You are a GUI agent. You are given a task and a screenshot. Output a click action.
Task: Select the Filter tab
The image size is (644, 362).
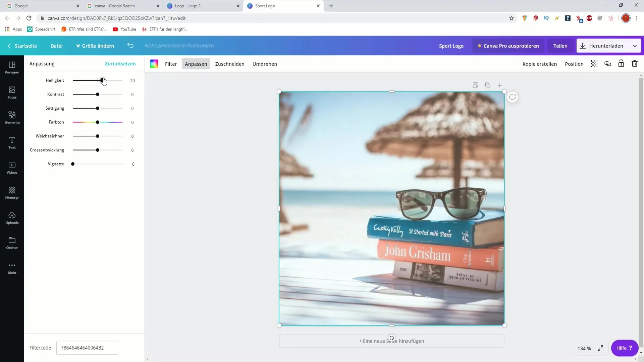click(x=171, y=64)
